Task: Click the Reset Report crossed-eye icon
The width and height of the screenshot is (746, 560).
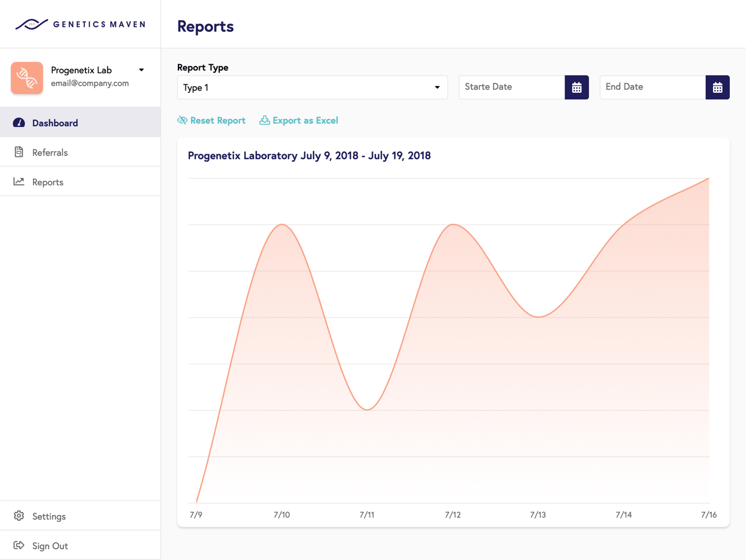Action: coord(182,120)
